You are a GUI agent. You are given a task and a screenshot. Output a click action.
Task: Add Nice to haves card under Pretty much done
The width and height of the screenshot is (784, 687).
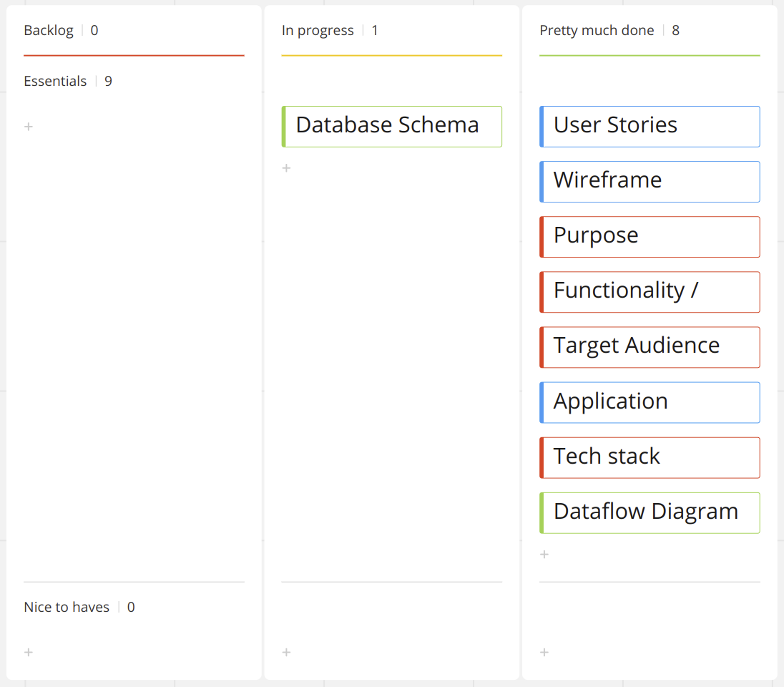(544, 653)
